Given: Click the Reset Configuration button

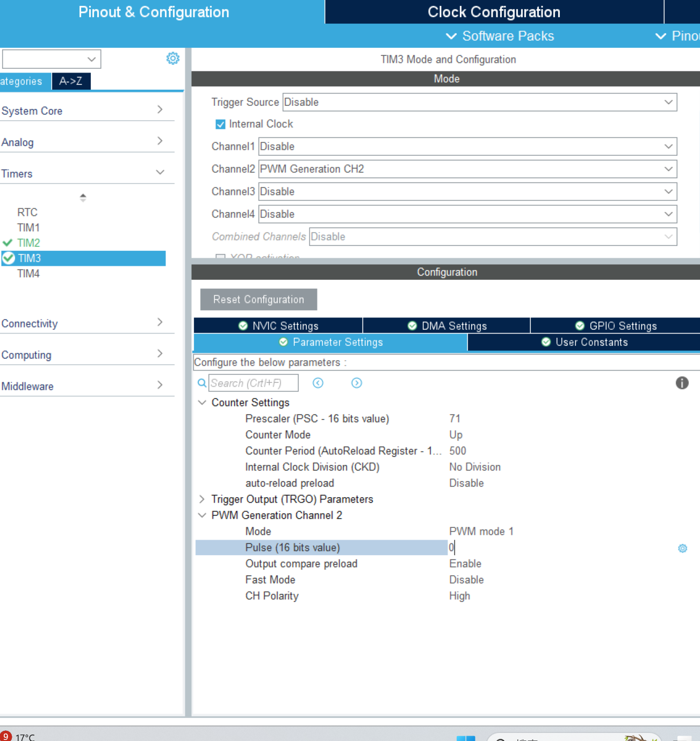Looking at the screenshot, I should coord(258,300).
